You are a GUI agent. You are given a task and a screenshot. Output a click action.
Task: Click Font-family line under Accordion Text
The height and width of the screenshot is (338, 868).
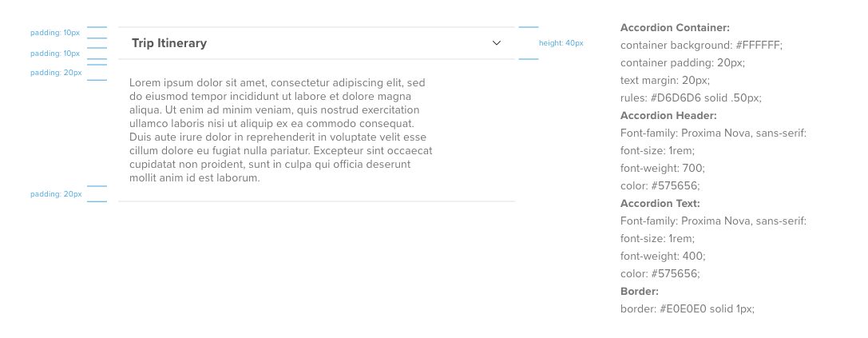pyautogui.click(x=713, y=221)
